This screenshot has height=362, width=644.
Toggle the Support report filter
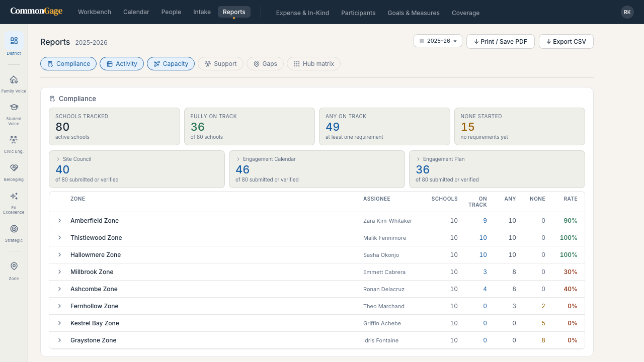[220, 64]
